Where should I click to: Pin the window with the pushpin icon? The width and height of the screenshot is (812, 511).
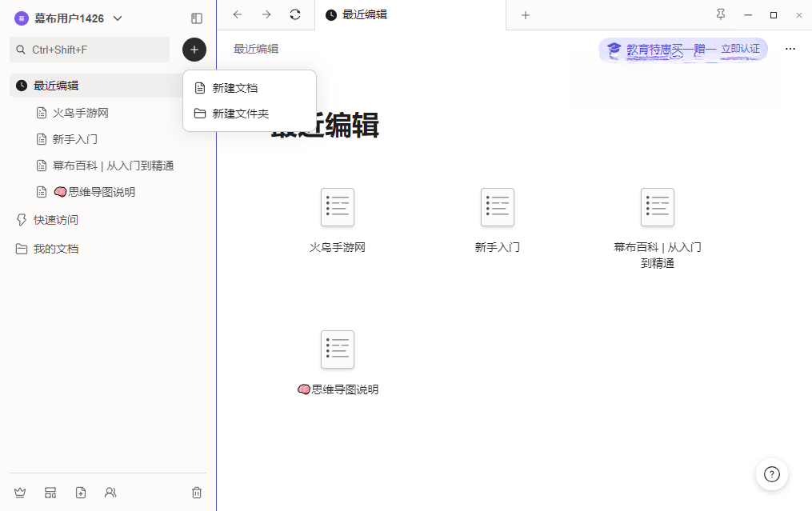[x=720, y=14]
